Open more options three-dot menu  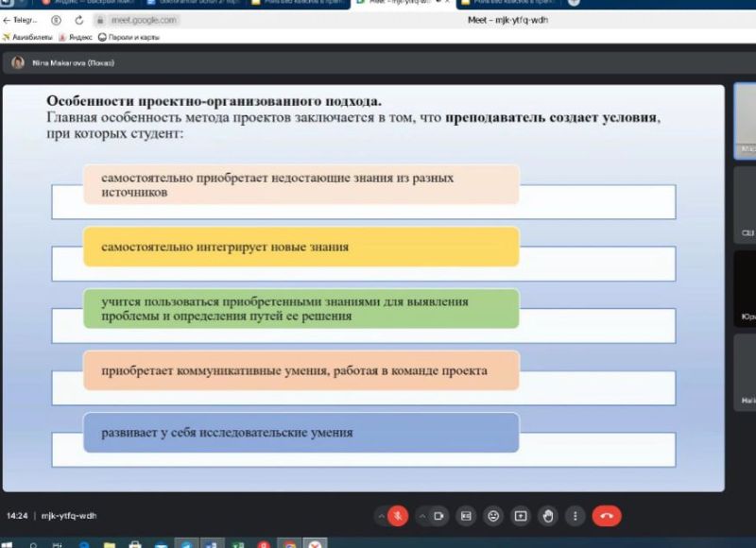coord(575,516)
